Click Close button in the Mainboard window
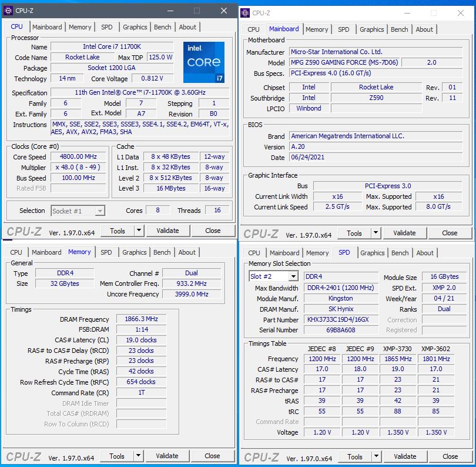The width and height of the screenshot is (476, 467). pos(450,233)
